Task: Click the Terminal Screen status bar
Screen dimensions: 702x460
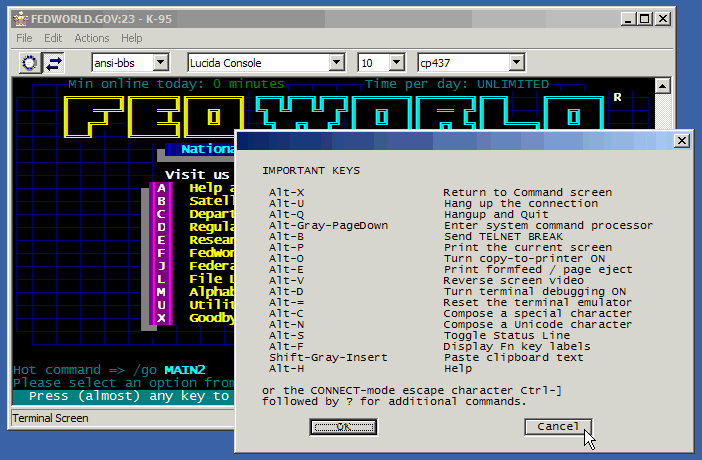Action: (120, 417)
